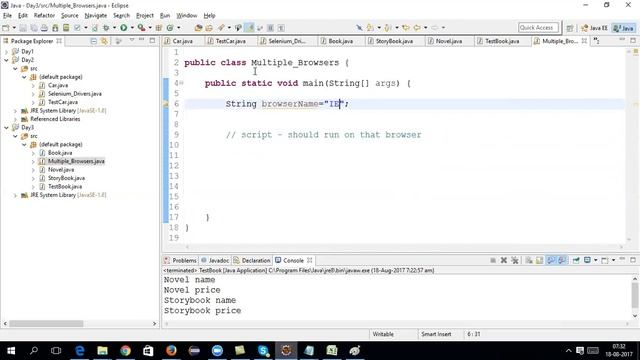
Task: Switch to the Javadoc tab
Action: pos(215,260)
